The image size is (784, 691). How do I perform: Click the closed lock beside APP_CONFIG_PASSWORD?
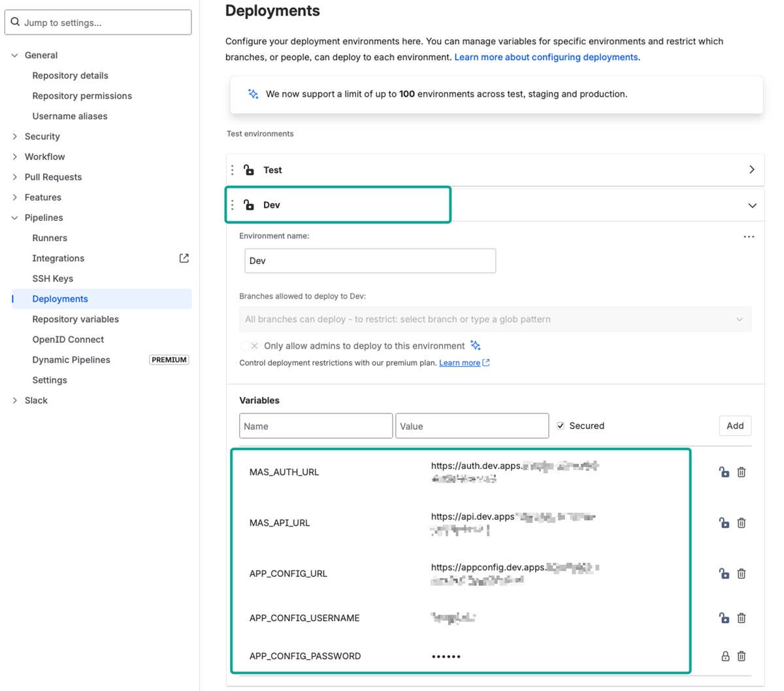click(725, 656)
